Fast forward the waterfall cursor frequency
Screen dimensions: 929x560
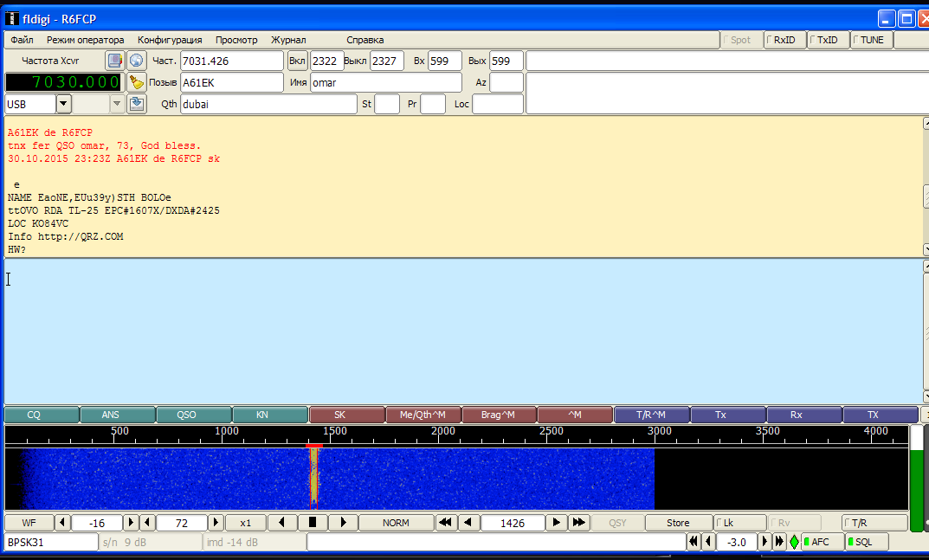pyautogui.click(x=579, y=523)
